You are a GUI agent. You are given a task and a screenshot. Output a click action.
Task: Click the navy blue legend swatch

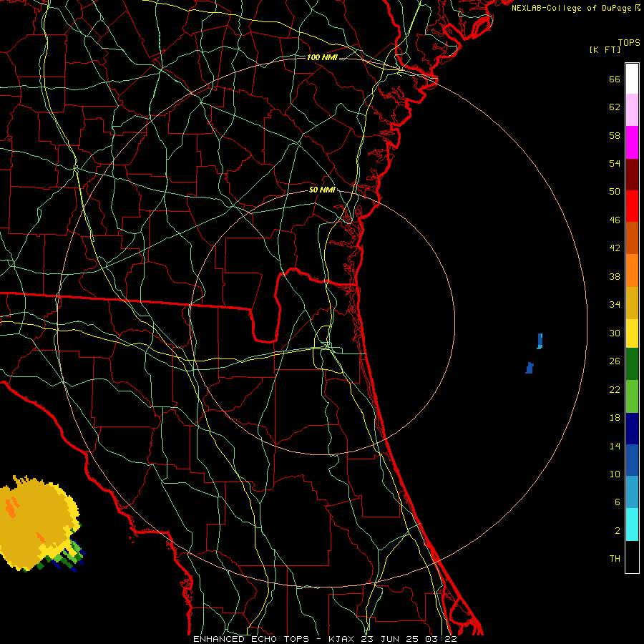632,429
